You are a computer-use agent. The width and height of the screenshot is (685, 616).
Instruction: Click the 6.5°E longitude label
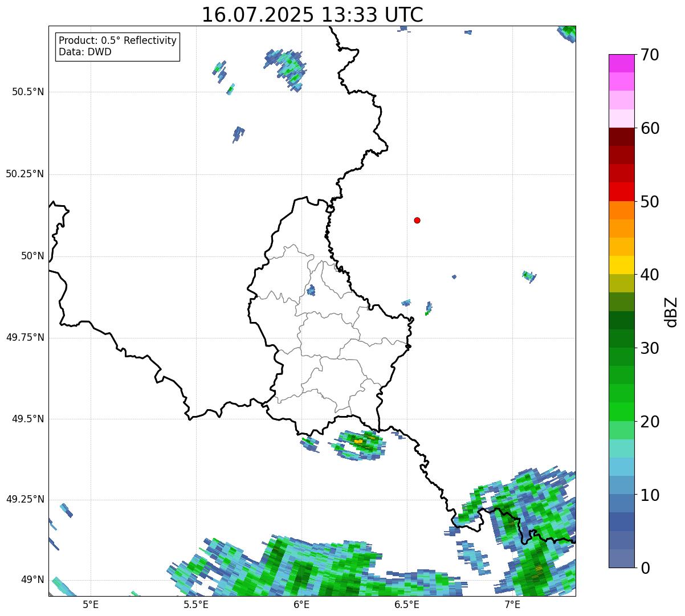coord(406,604)
